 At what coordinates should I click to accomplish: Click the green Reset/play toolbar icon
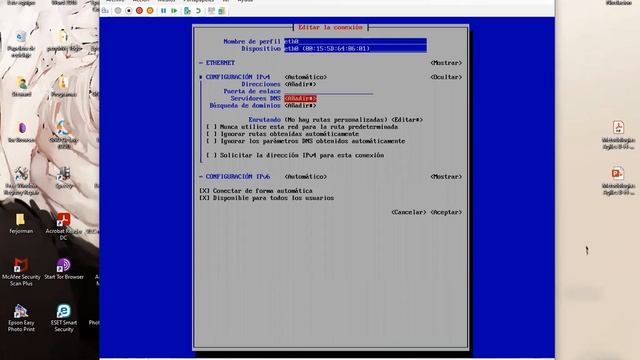tap(174, 11)
